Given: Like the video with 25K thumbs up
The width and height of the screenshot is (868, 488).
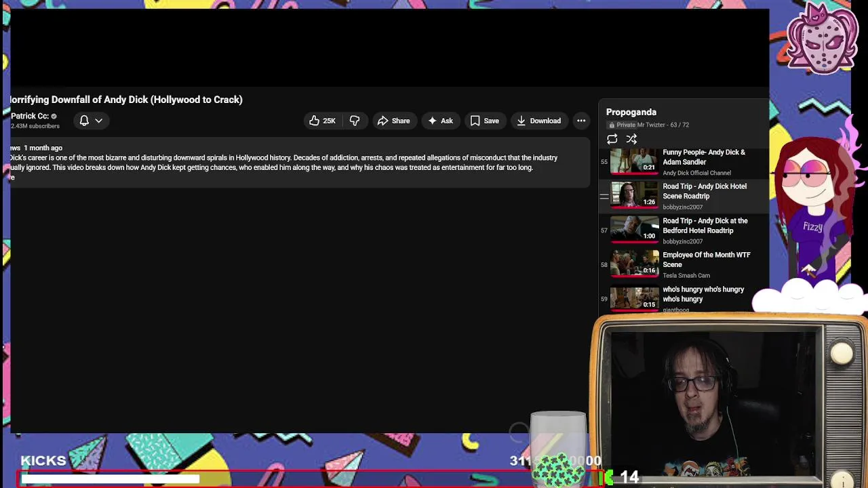Looking at the screenshot, I should click(323, 121).
